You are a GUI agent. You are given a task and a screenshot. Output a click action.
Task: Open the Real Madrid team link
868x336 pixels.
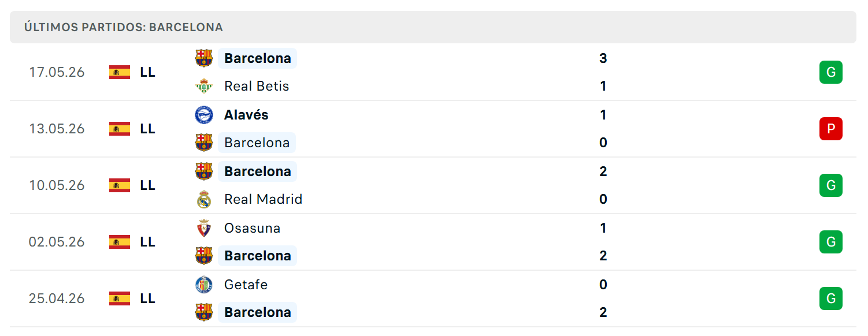264,199
